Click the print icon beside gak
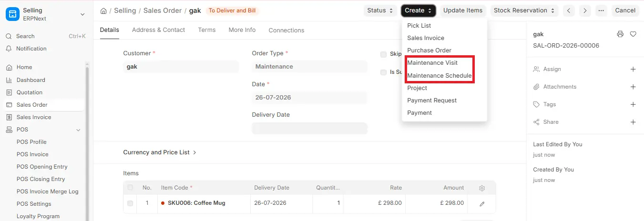This screenshot has width=644, height=221. coord(620,34)
